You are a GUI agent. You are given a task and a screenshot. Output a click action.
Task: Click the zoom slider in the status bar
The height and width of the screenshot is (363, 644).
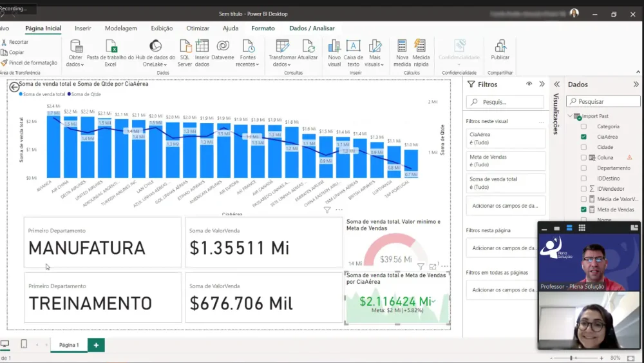580,358
